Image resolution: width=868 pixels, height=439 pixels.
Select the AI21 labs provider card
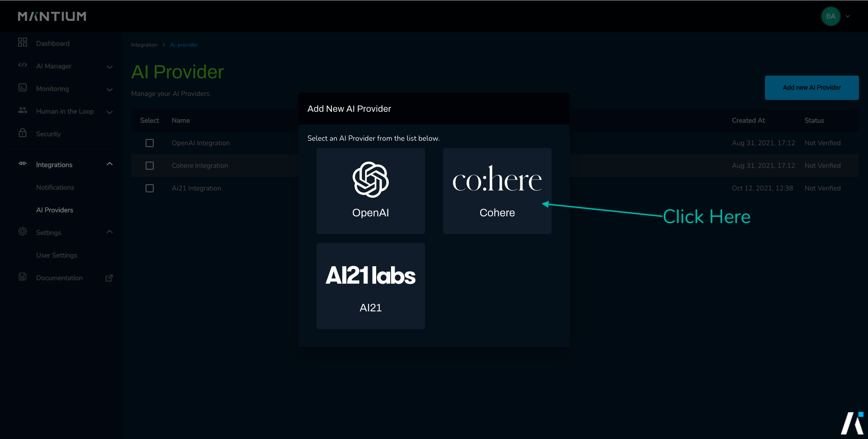(x=371, y=286)
